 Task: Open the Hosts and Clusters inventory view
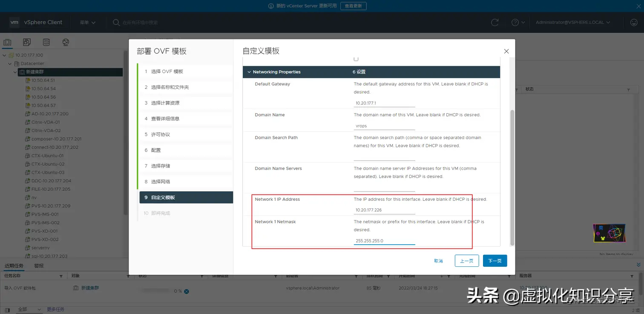point(7,42)
